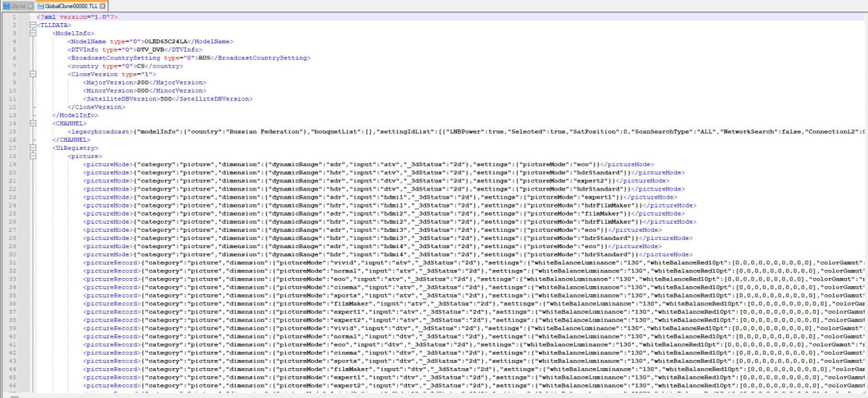Close the l2tp.txt tab with its X icon
The height and width of the screenshot is (398, 868).
point(30,5)
